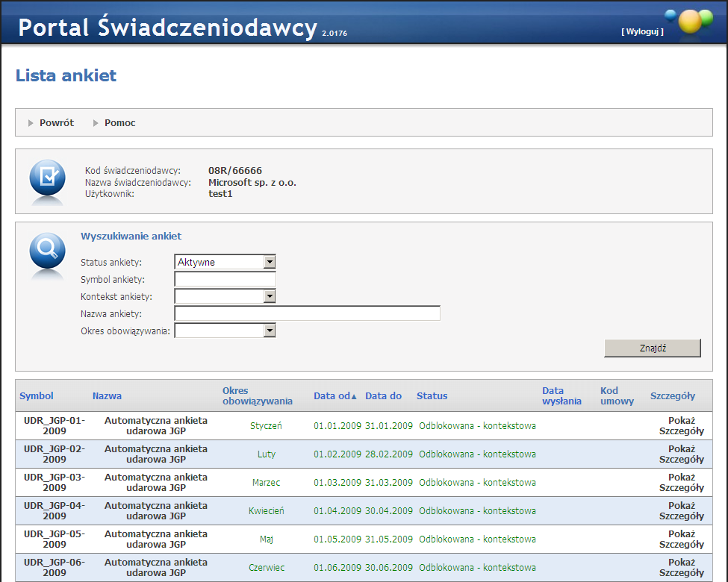Click the provider info clipboard icon
The image size is (728, 582).
pos(47,178)
